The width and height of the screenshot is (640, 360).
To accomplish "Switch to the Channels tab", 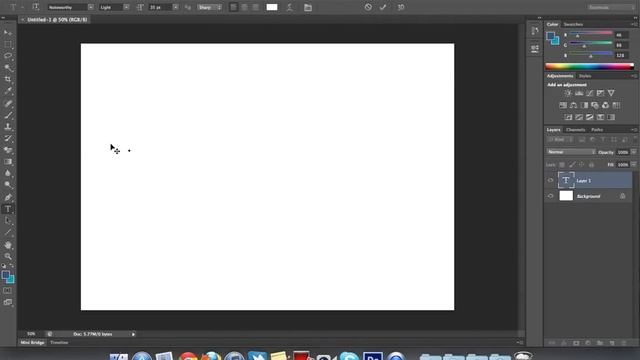I will click(x=576, y=130).
